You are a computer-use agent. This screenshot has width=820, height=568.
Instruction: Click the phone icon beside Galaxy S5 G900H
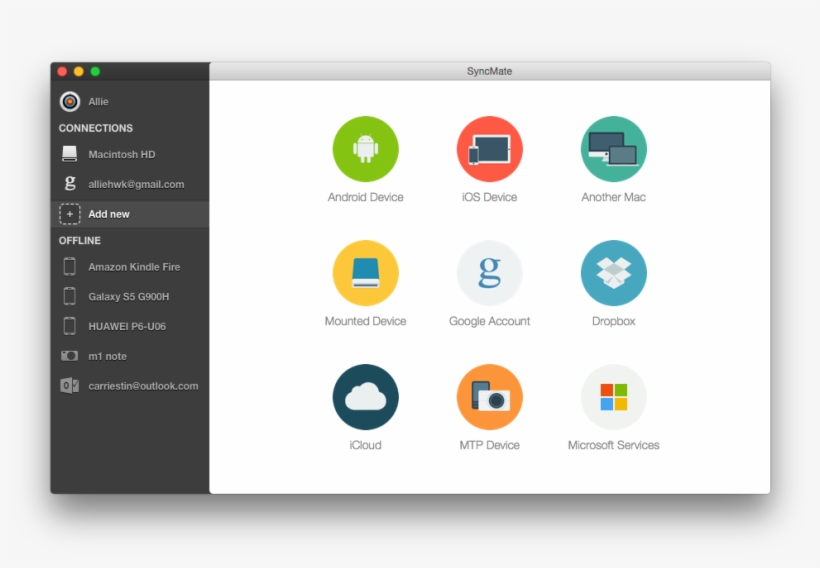click(x=70, y=296)
